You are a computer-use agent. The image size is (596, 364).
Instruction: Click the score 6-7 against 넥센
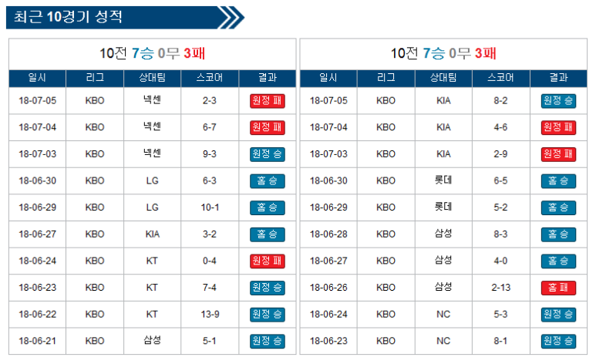click(210, 127)
